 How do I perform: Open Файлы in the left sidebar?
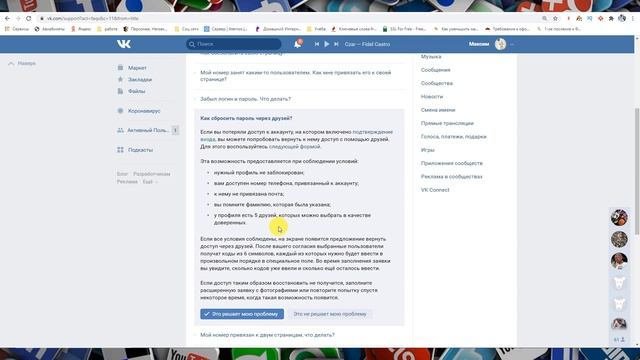(136, 91)
